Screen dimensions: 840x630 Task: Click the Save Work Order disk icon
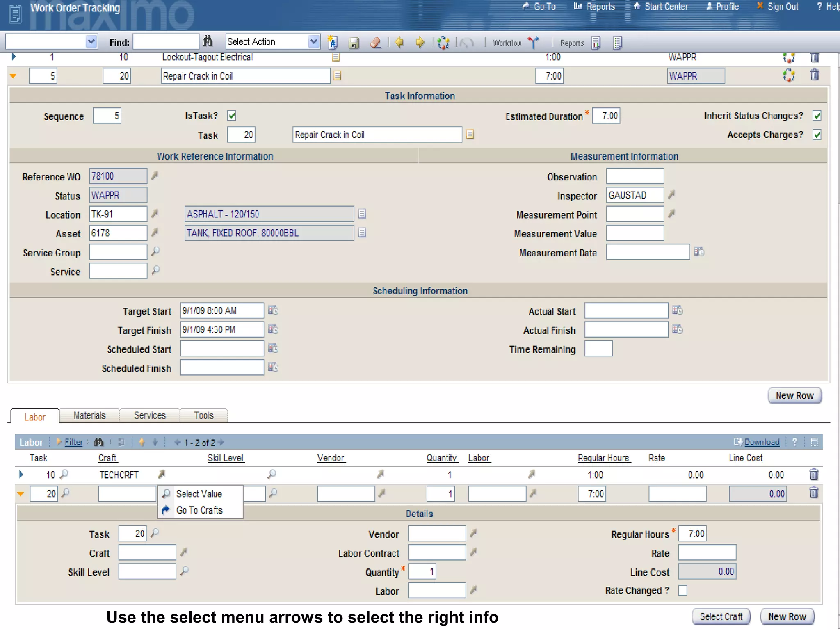point(354,43)
